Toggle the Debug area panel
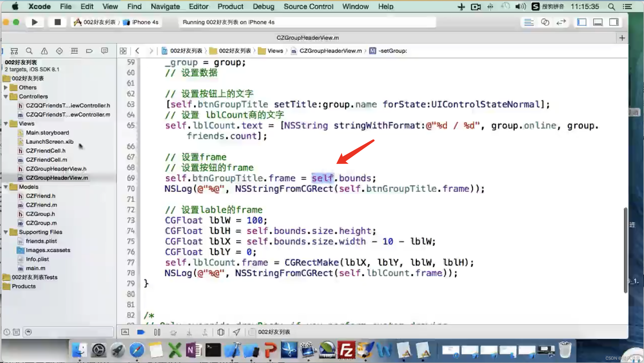This screenshot has width=644, height=363. [x=598, y=22]
